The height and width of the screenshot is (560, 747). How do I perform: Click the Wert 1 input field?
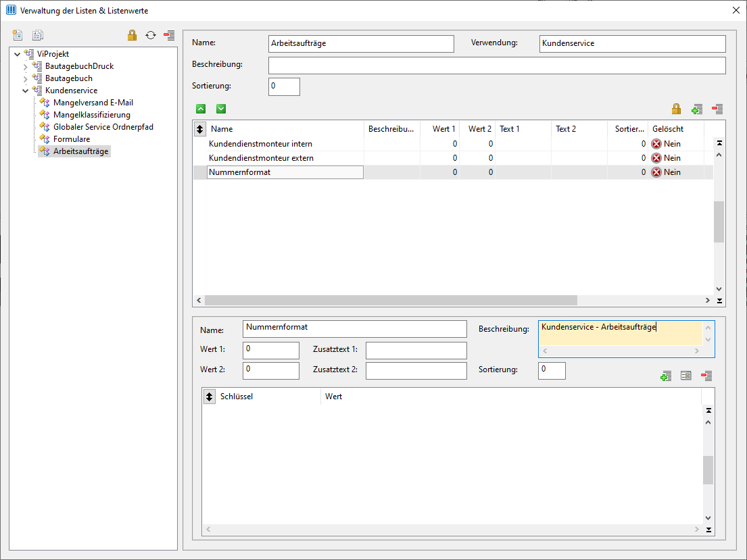tap(270, 350)
